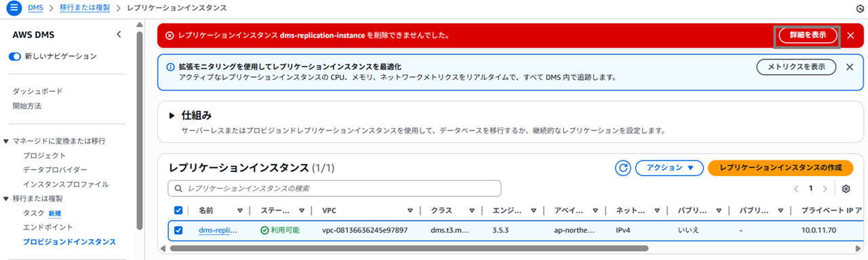Viewport: 868px width, 260px height.
Task: Click the いいえ public access cell
Action: 688,230
